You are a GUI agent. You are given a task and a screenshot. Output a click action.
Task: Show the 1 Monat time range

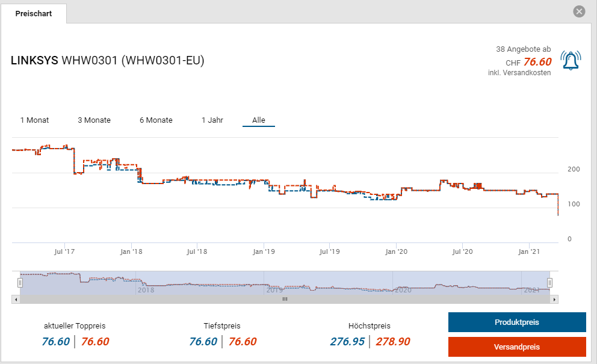(x=34, y=120)
